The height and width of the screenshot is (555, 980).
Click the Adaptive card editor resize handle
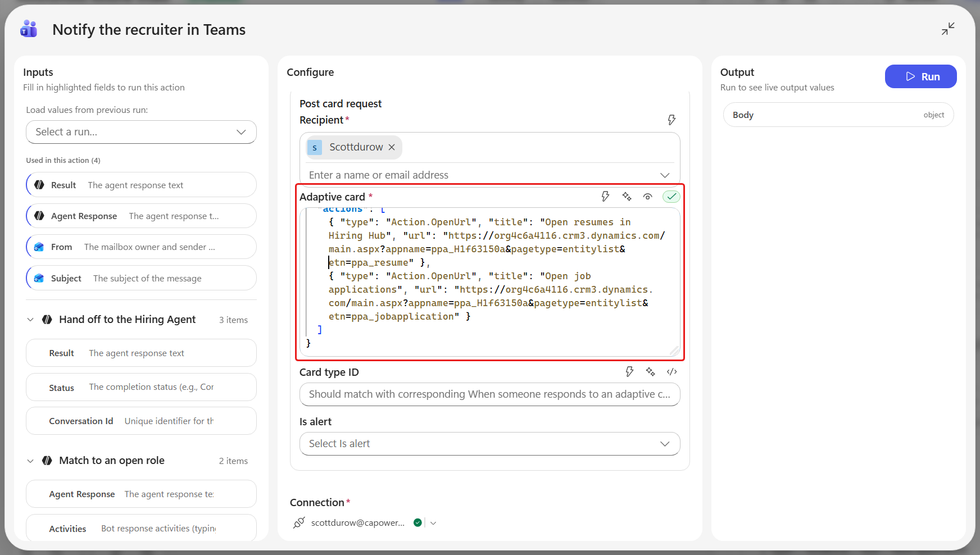point(675,351)
